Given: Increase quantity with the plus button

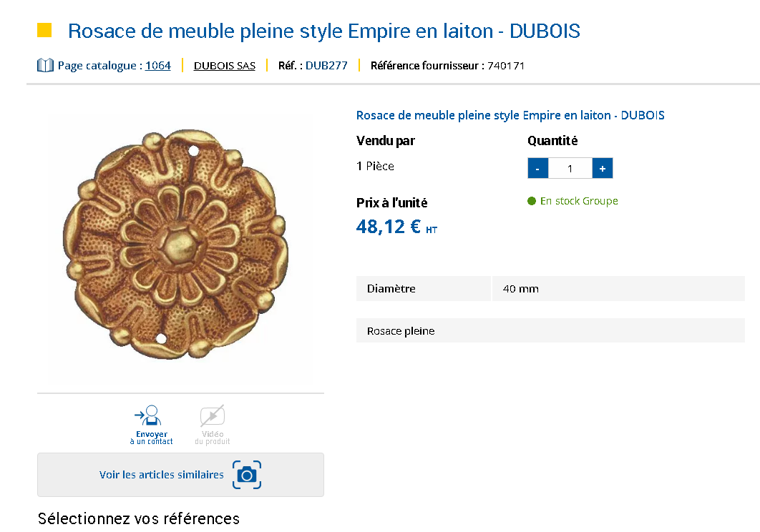Looking at the screenshot, I should (603, 168).
